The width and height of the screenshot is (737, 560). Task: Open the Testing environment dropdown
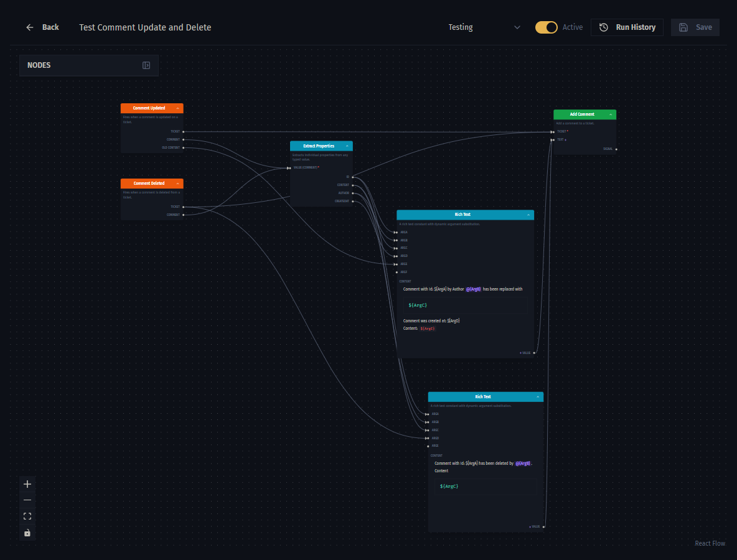(x=484, y=27)
